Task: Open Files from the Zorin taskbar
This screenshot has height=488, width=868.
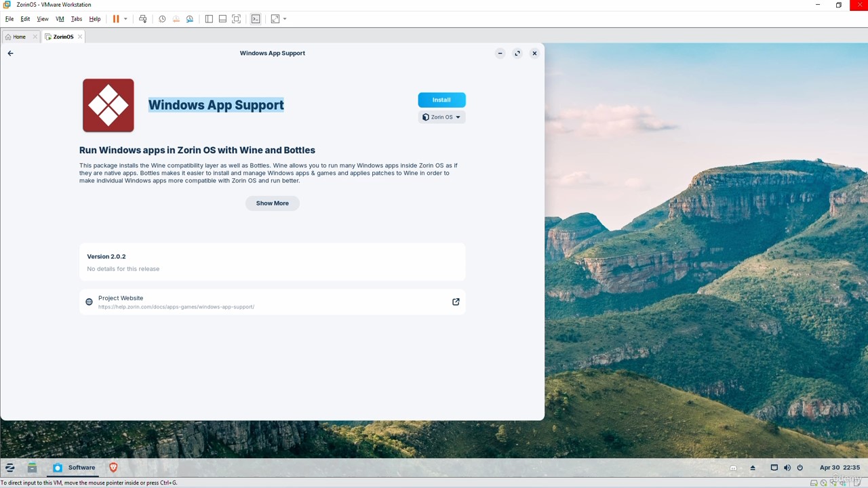Action: (32, 468)
